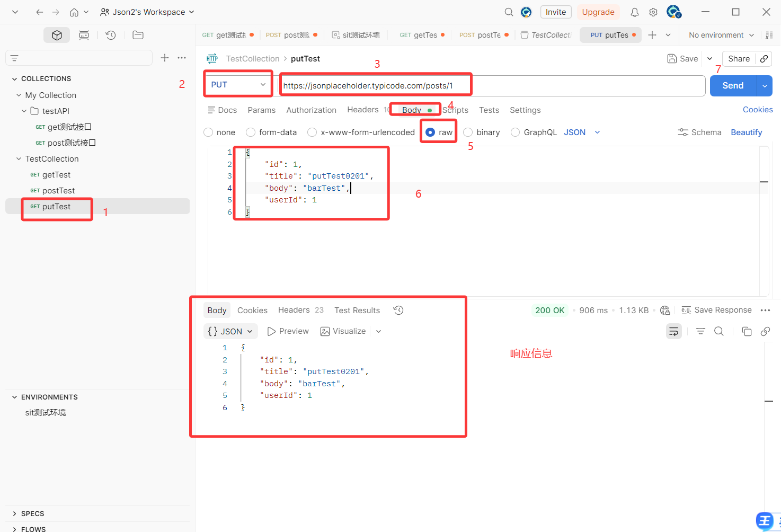
Task: Click the request URL input field
Action: [x=492, y=85]
